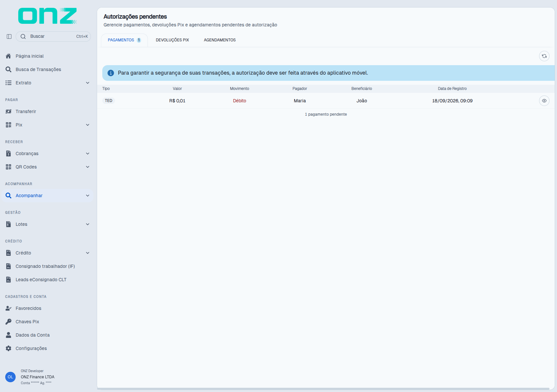Expand the Crédito chevron

pyautogui.click(x=88, y=253)
